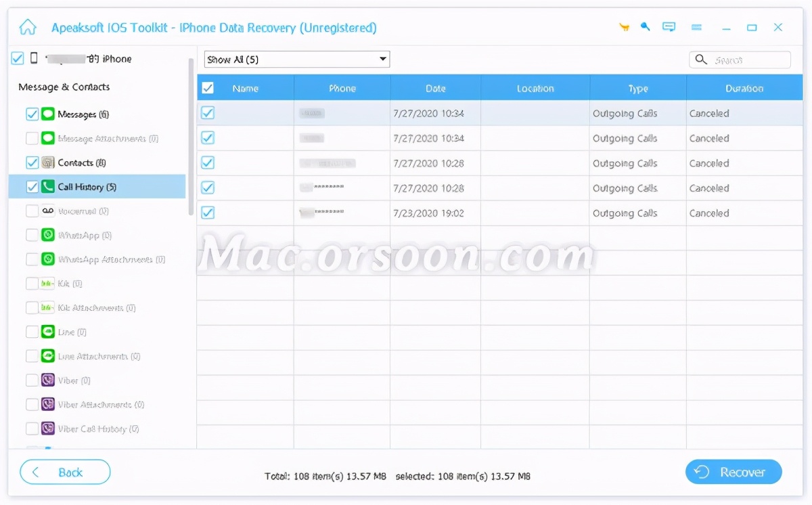812x505 pixels.
Task: Click inside the search input field
Action: coord(744,60)
